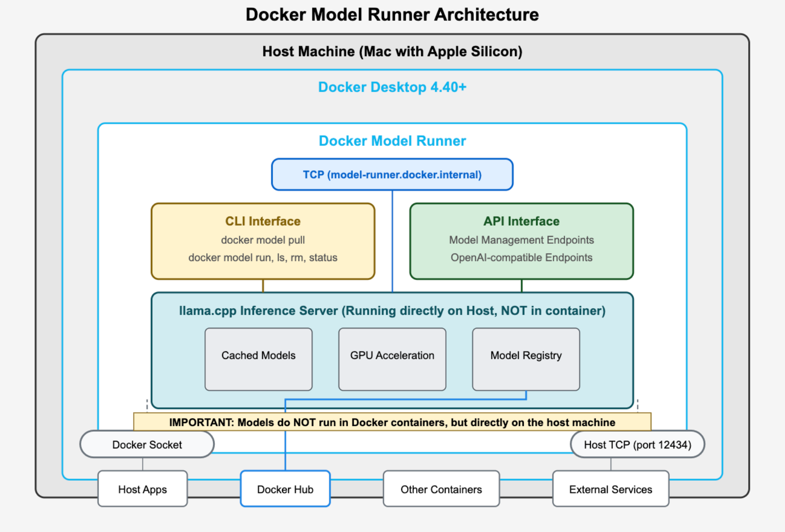Select the TCP (model-runner.docker.internal) box
This screenshot has height=532, width=785.
[x=392, y=174]
